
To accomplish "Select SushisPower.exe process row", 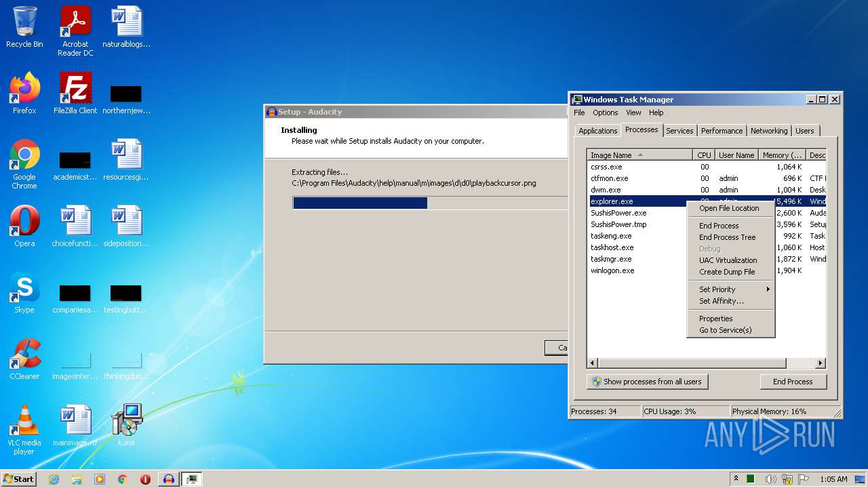I will tap(705, 213).
